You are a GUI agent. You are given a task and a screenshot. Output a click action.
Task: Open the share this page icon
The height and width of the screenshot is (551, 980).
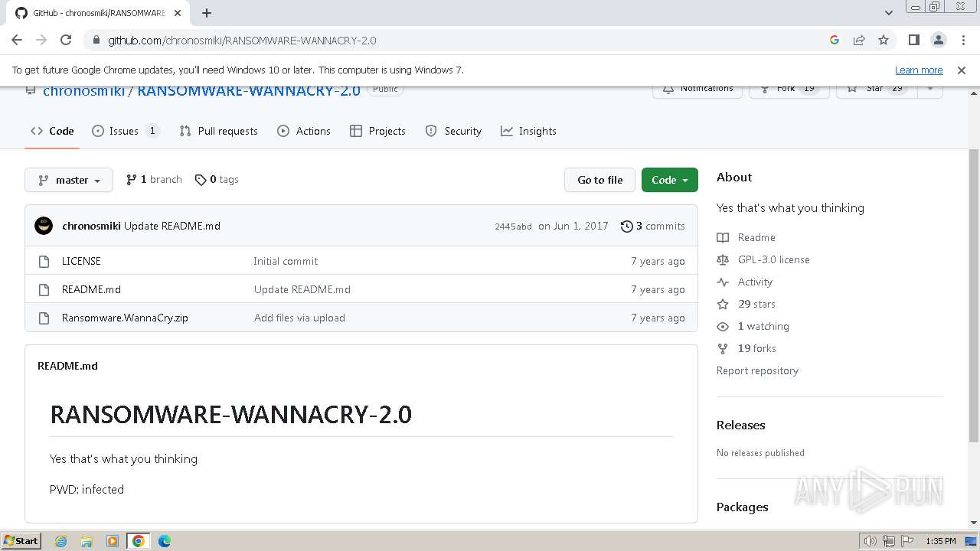[x=859, y=40]
